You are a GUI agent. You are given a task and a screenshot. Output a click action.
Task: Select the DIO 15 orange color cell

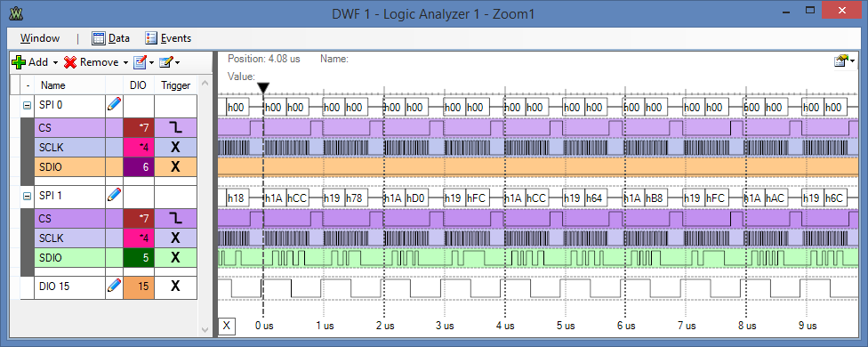point(139,286)
